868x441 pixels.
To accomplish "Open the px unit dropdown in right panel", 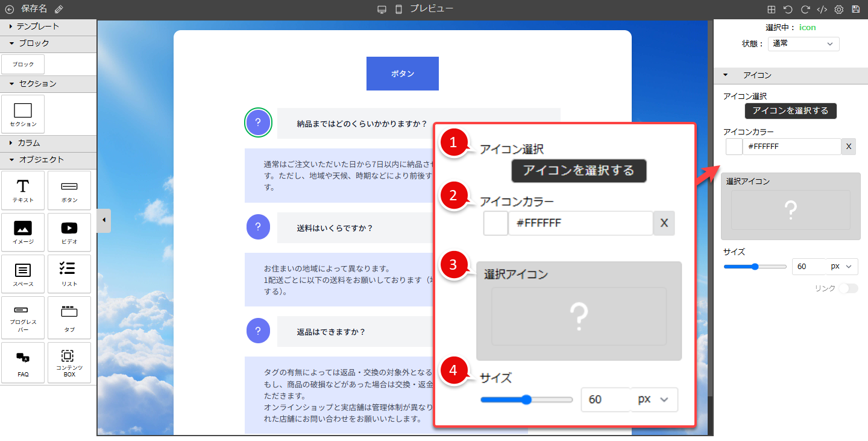I will 842,266.
